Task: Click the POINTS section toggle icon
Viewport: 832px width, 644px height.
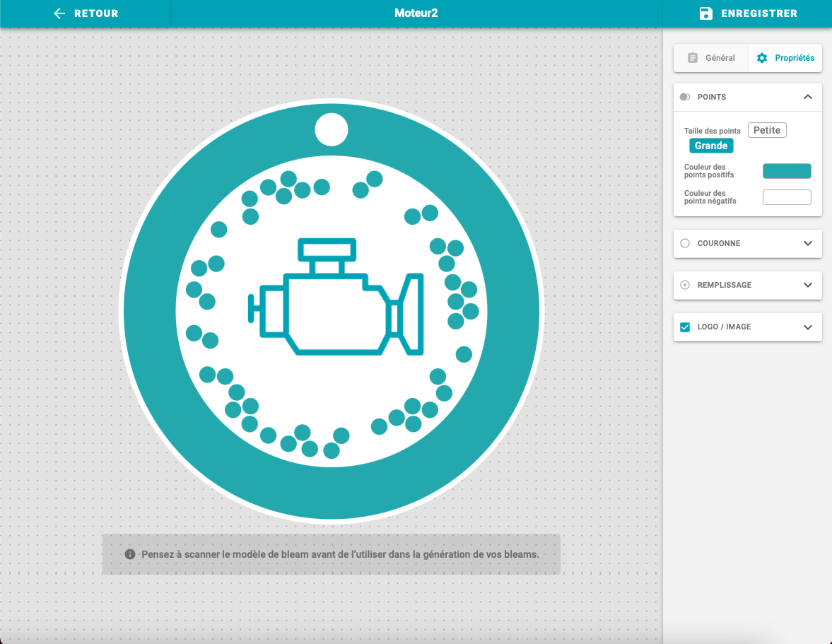Action: pyautogui.click(x=685, y=97)
